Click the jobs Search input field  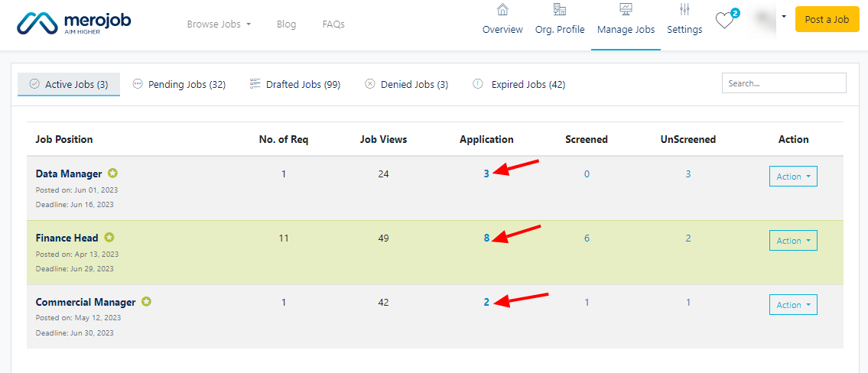[x=784, y=83]
